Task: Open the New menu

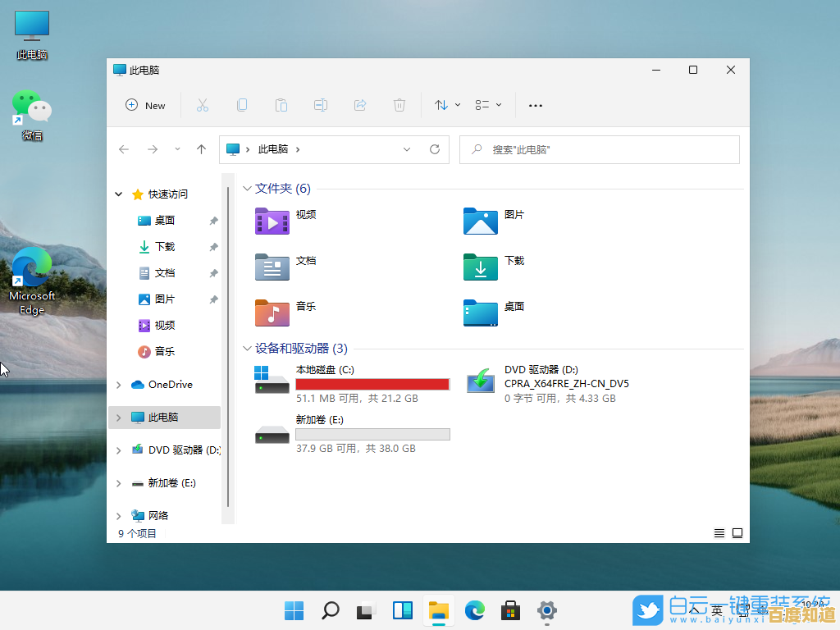Action: (x=145, y=105)
